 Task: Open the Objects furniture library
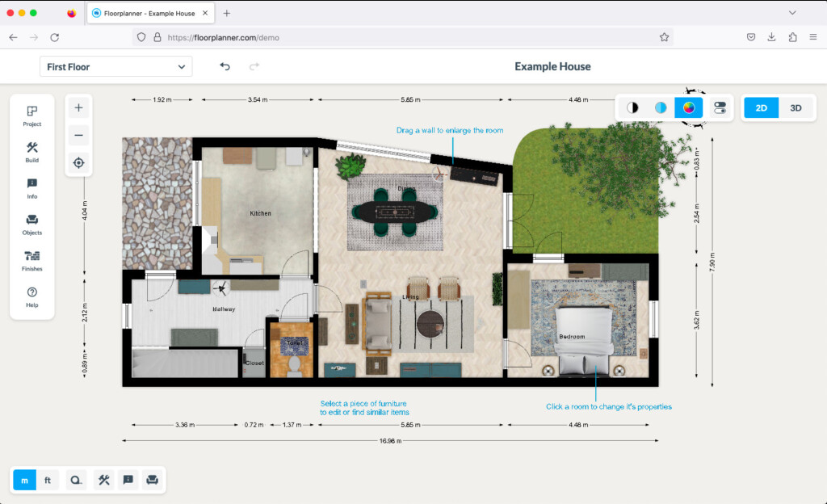click(x=31, y=225)
